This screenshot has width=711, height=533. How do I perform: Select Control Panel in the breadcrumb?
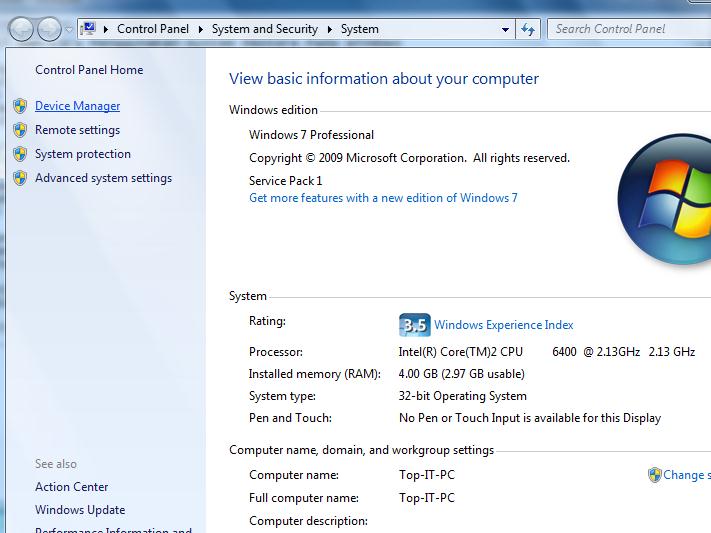pyautogui.click(x=153, y=29)
